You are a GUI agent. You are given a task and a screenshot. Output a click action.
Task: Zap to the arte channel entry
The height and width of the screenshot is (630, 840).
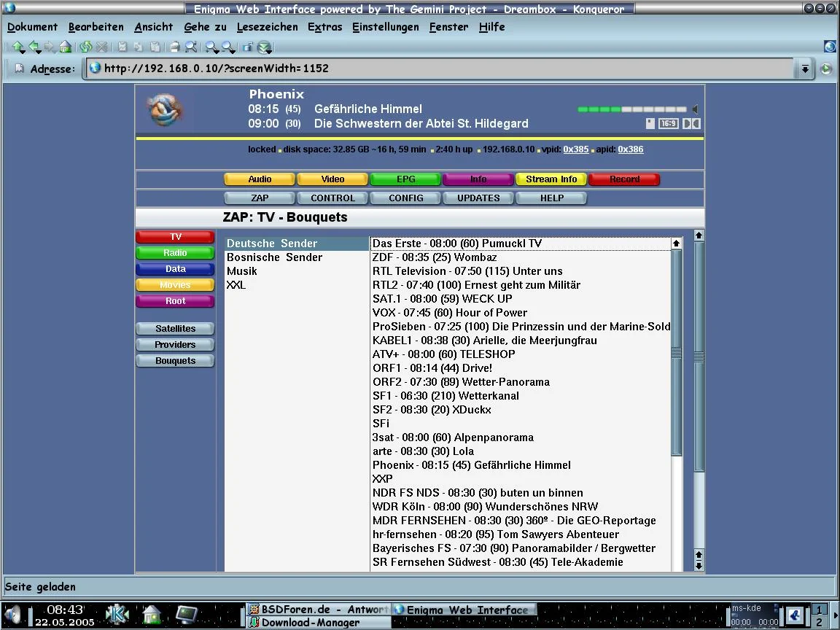[x=423, y=451]
